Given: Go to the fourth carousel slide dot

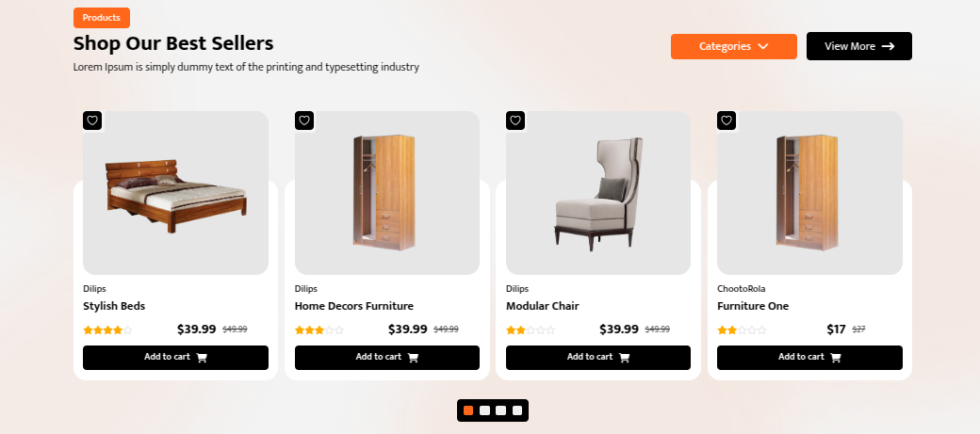Looking at the screenshot, I should [517, 410].
